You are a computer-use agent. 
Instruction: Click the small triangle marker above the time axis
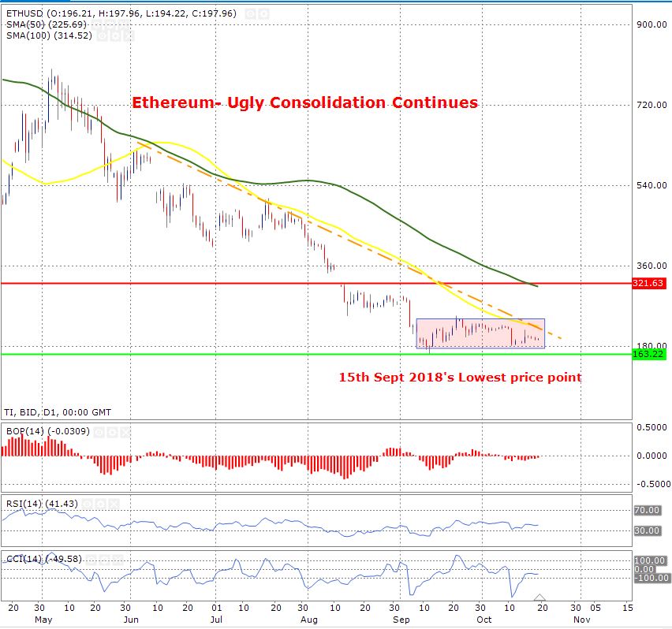(x=539, y=597)
